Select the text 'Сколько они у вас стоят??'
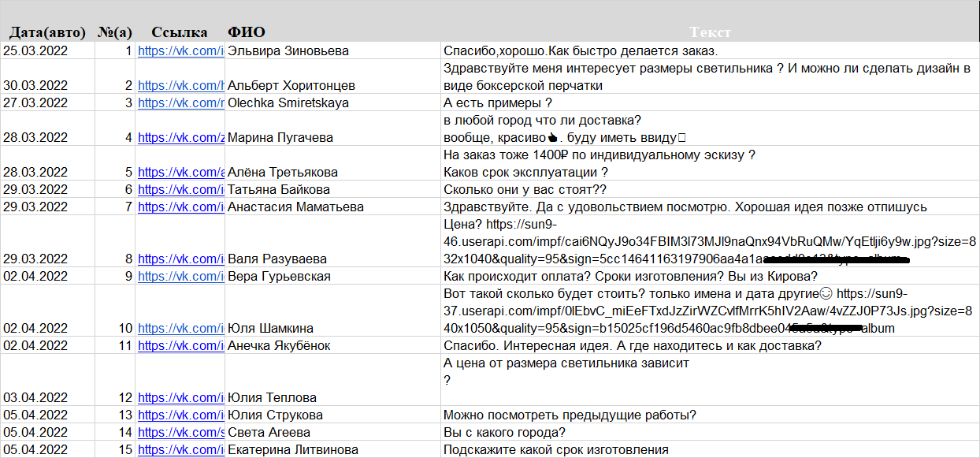 point(525,189)
